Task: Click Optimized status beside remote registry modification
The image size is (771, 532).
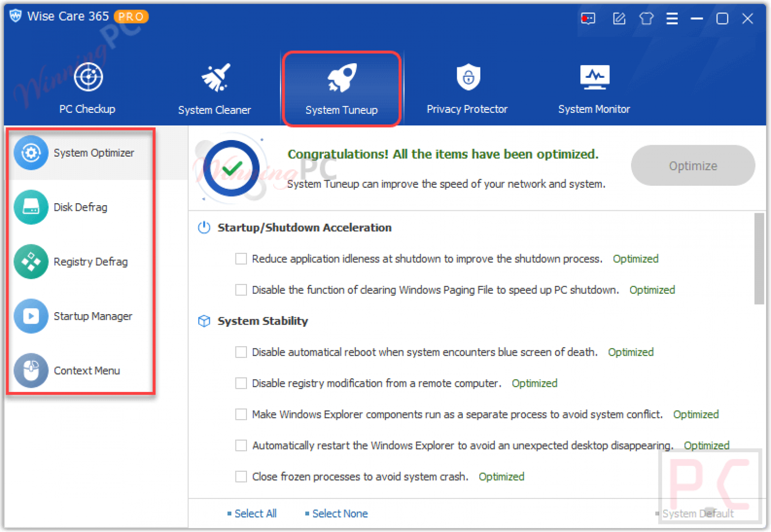Action: [x=535, y=383]
